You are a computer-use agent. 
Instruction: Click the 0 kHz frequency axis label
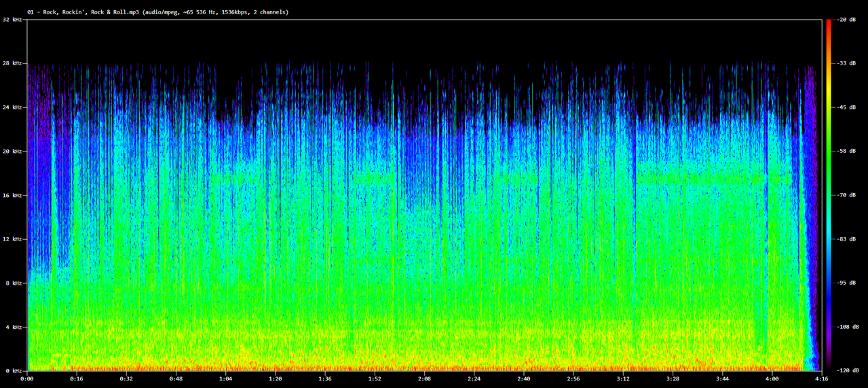point(14,371)
